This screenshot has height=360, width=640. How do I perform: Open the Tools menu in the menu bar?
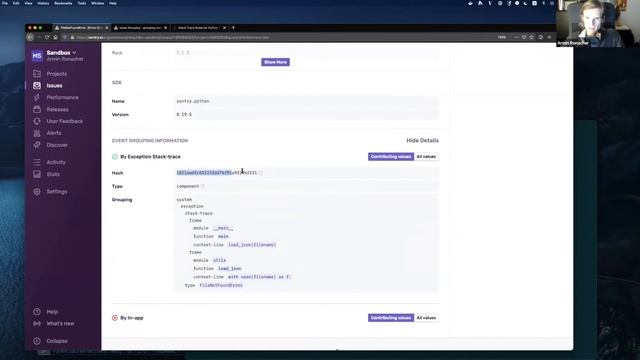coord(82,3)
